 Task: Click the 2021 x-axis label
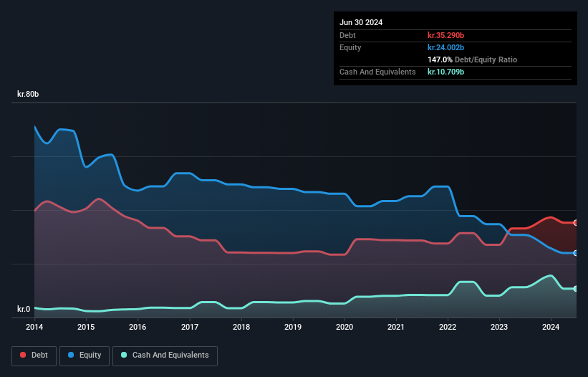coord(396,327)
